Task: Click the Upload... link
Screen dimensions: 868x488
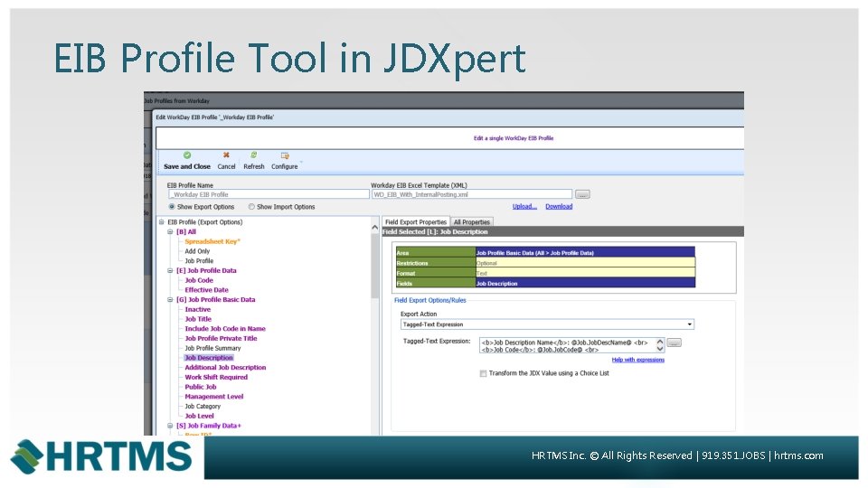Action: pos(524,206)
